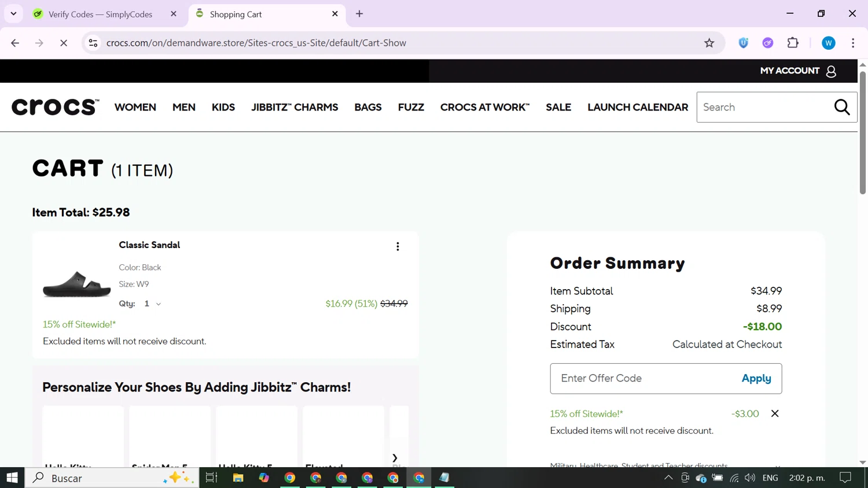
Task: Stop loading the page
Action: [x=64, y=43]
